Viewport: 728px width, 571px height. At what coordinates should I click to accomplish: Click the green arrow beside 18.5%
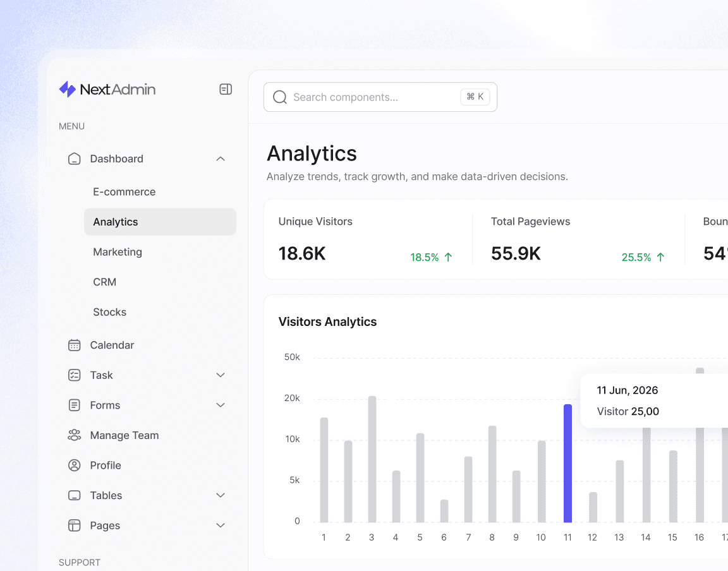click(448, 257)
